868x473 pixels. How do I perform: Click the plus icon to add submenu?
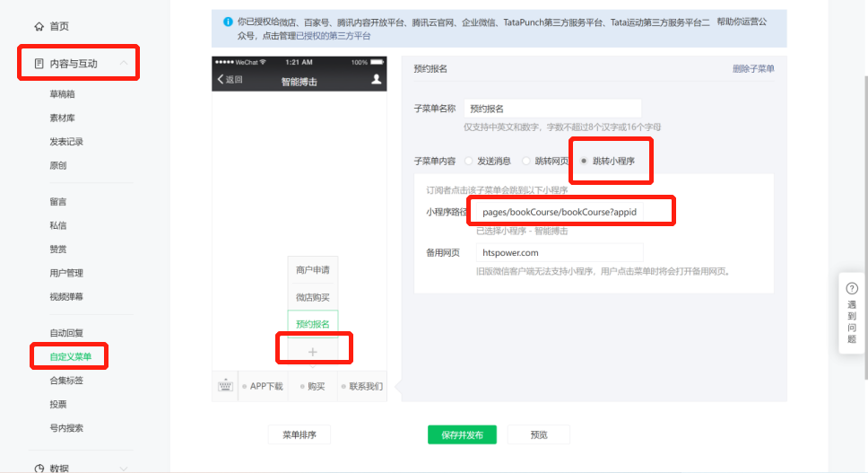[313, 352]
